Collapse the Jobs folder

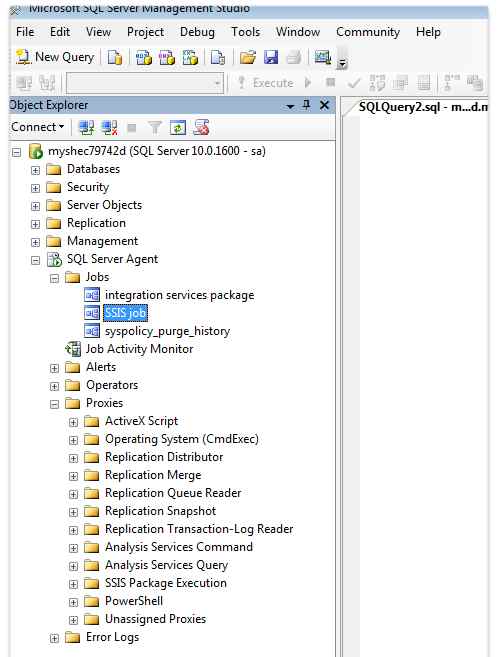click(54, 278)
